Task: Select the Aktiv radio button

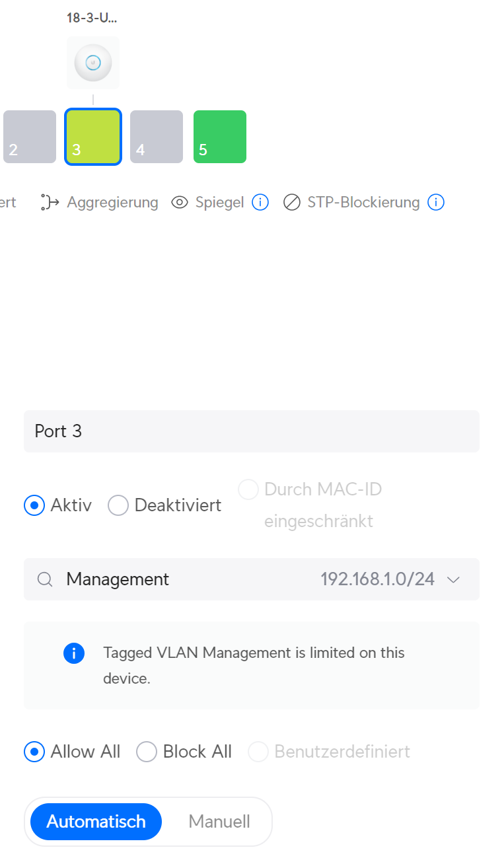Action: (34, 506)
